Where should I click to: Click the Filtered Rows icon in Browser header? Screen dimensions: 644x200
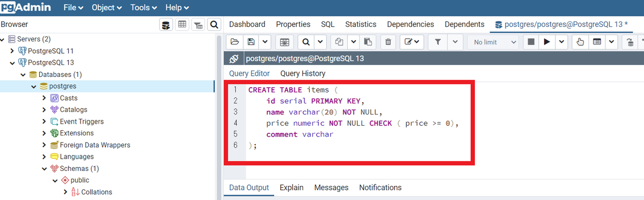click(198, 24)
